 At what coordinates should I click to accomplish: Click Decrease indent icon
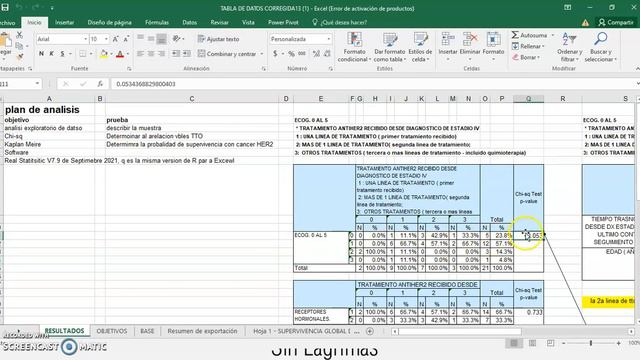pos(176,54)
